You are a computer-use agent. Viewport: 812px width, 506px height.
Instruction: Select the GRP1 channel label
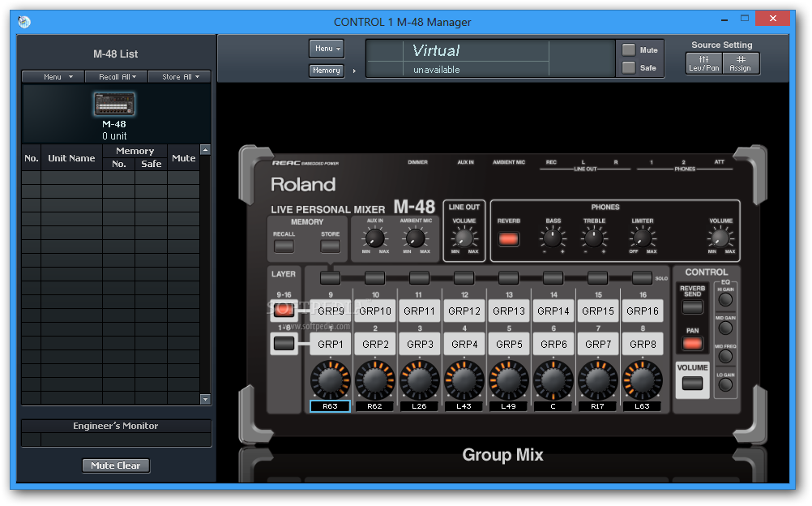pos(331,345)
